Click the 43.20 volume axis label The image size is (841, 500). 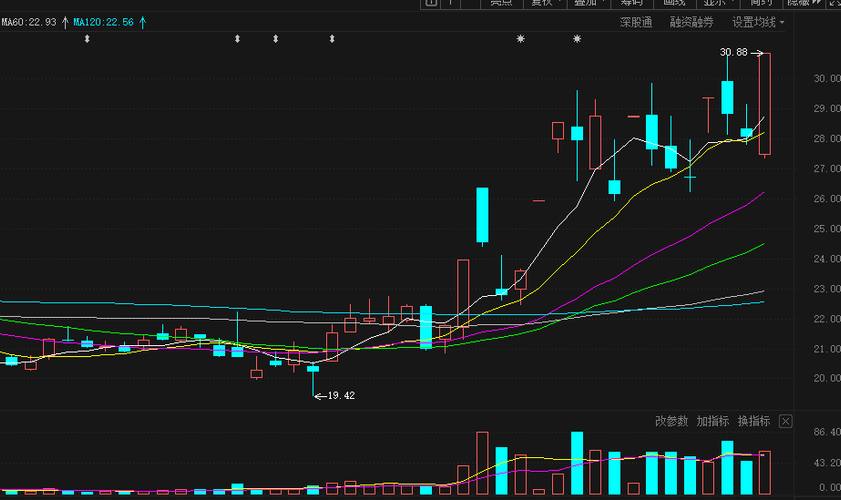click(x=827, y=462)
